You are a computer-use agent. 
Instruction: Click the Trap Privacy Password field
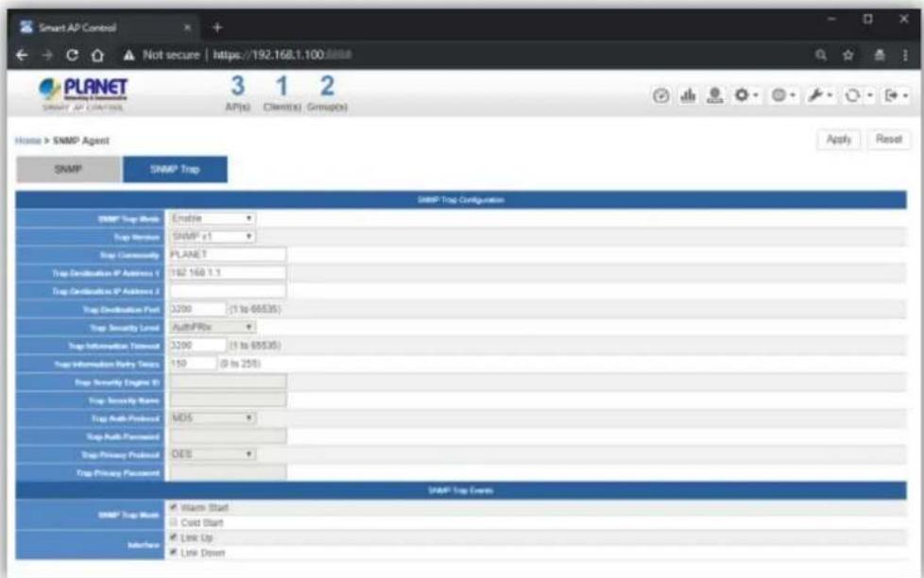(x=228, y=472)
